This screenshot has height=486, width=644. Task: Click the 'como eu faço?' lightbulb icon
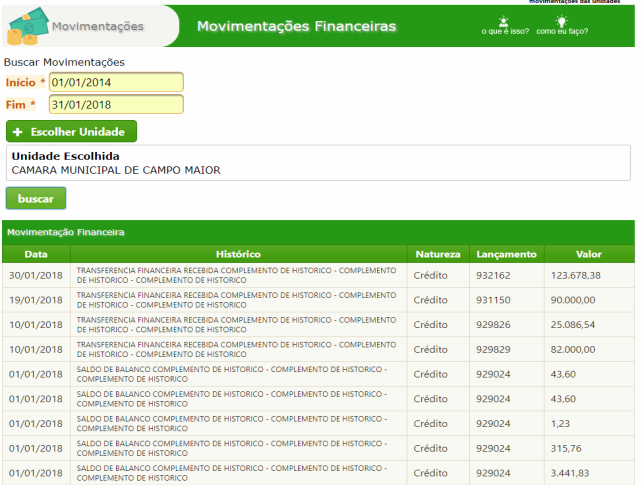pos(562,22)
